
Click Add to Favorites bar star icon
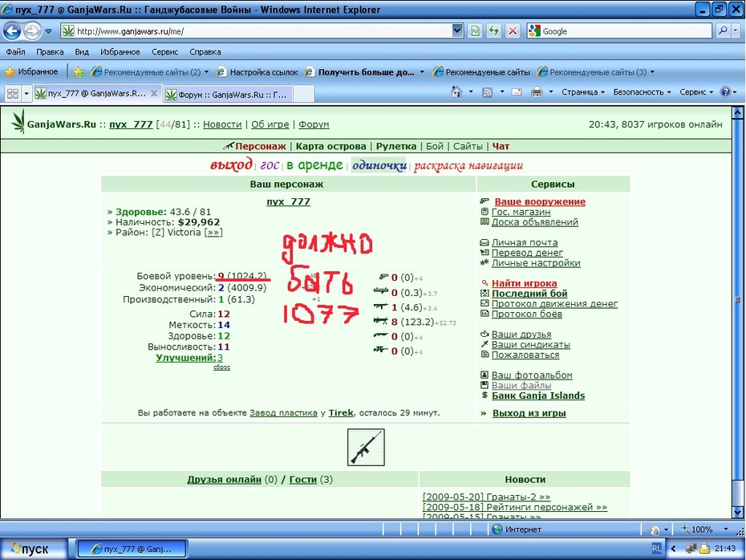click(79, 72)
